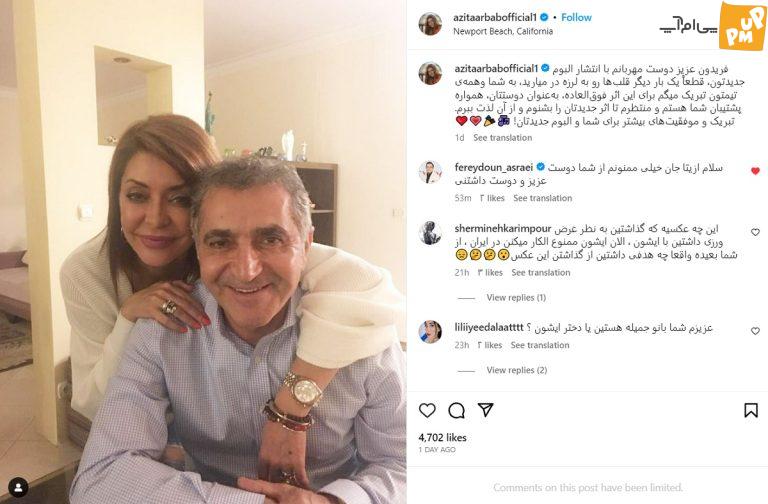Follow azitaarabofficial1

pos(576,17)
